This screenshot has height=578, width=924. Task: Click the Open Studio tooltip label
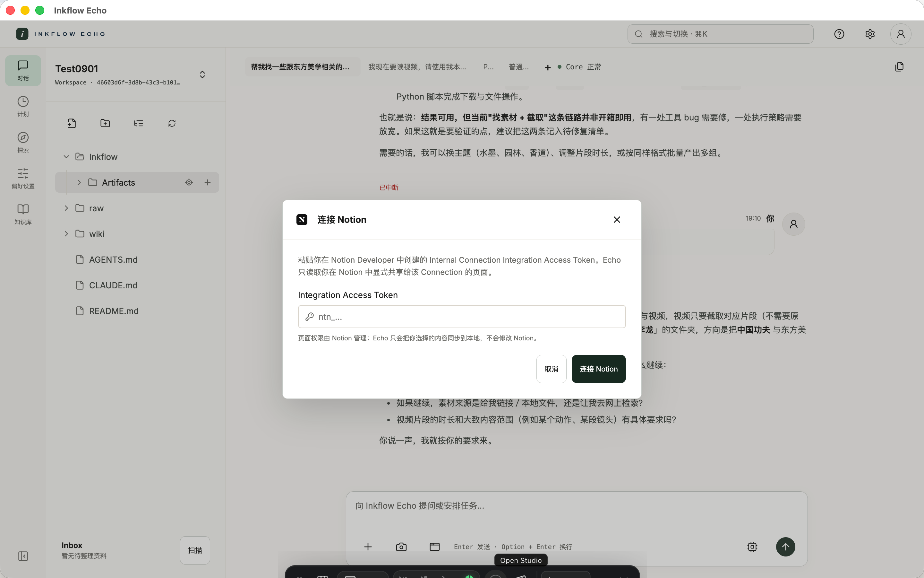[x=521, y=560]
